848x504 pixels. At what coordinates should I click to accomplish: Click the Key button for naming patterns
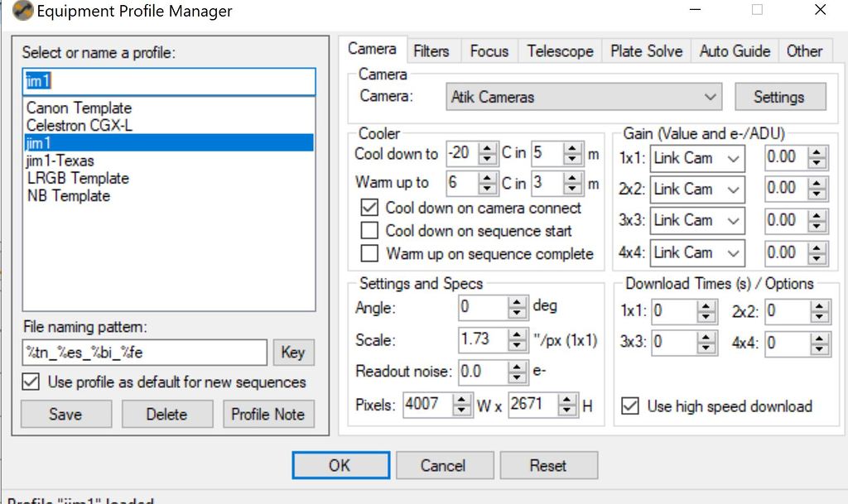[x=293, y=352]
